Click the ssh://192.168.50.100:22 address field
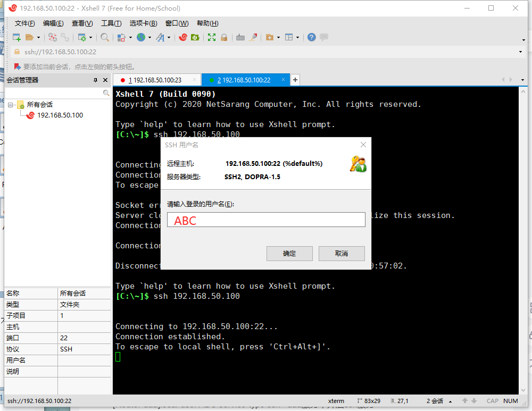This screenshot has height=411, width=532. [268, 52]
